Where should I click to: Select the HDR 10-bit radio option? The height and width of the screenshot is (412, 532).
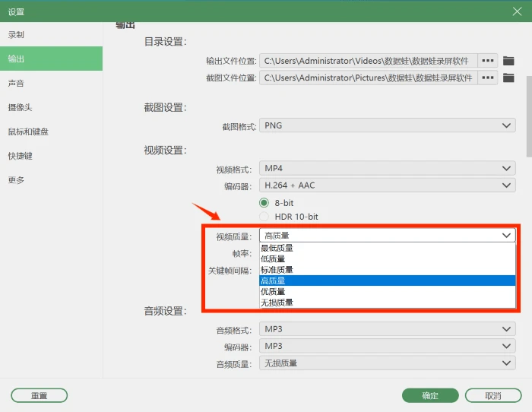264,217
